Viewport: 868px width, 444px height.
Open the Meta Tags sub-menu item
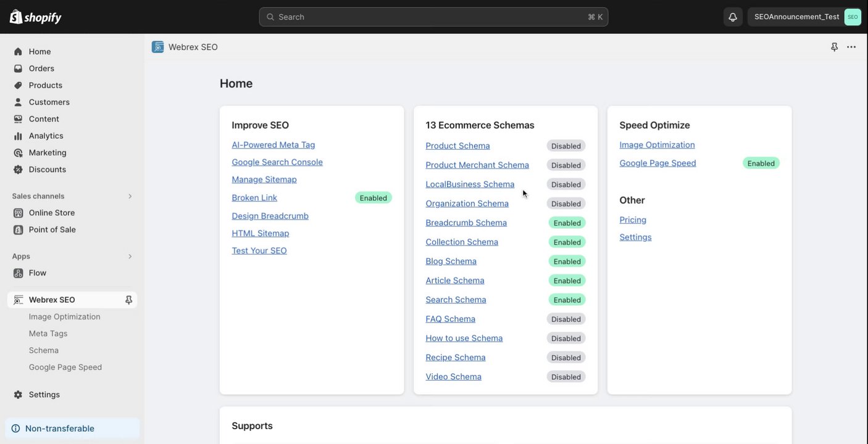(x=48, y=334)
